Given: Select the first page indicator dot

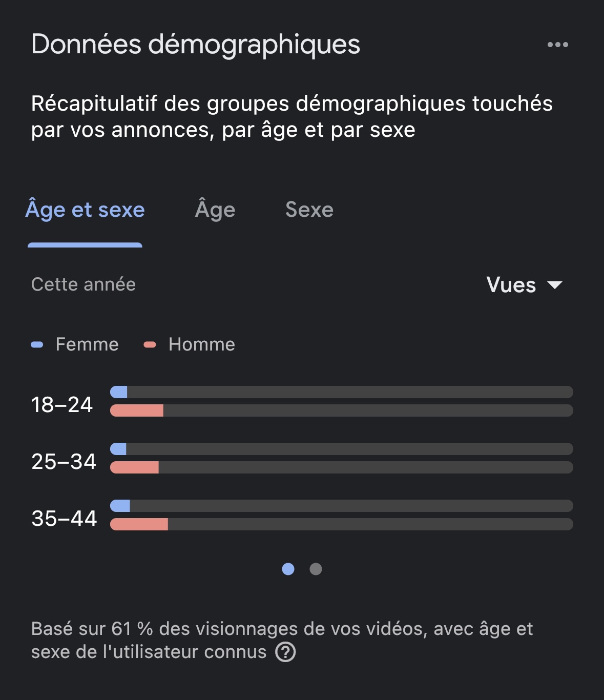Looking at the screenshot, I should 288,569.
